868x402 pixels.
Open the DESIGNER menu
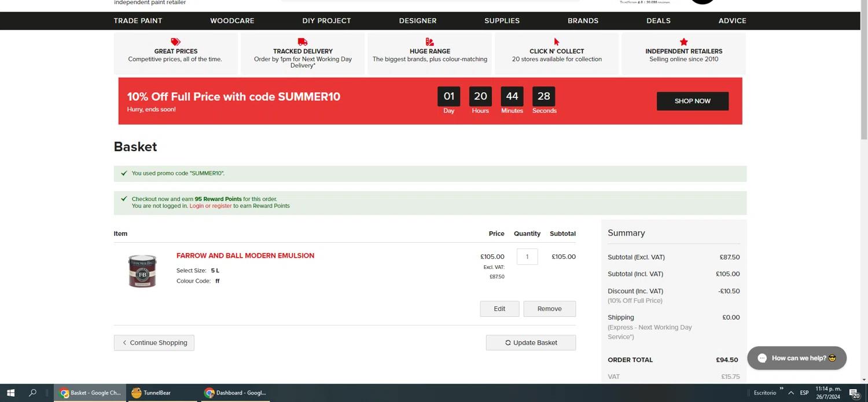point(418,21)
